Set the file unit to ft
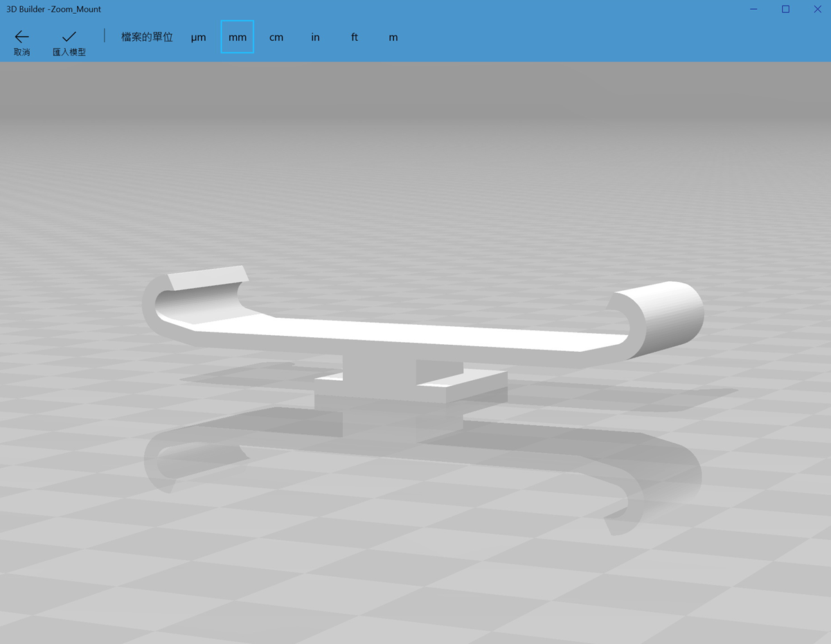Image resolution: width=831 pixels, height=644 pixels. click(x=354, y=37)
